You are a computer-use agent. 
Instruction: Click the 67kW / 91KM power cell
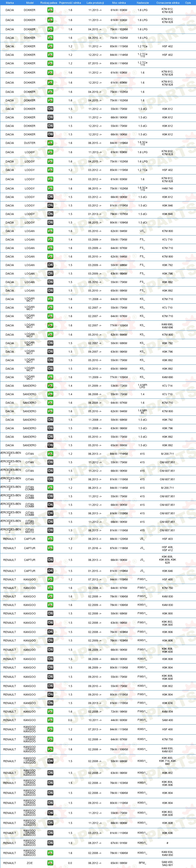coord(119,843)
